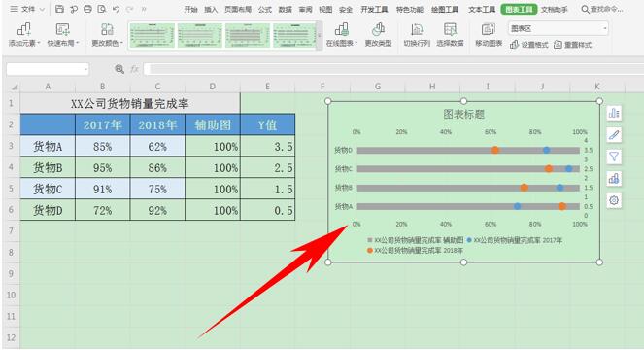Switch to the 视图 tab
The image size is (644, 350).
pyautogui.click(x=325, y=9)
